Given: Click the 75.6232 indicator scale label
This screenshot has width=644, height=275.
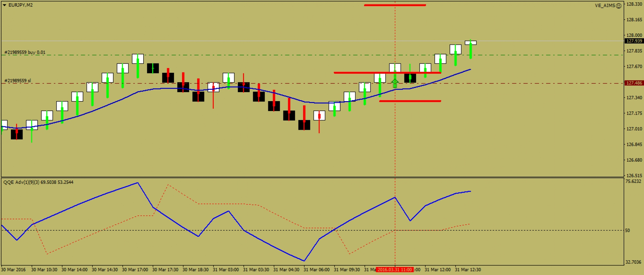Looking at the screenshot, I should [633, 181].
